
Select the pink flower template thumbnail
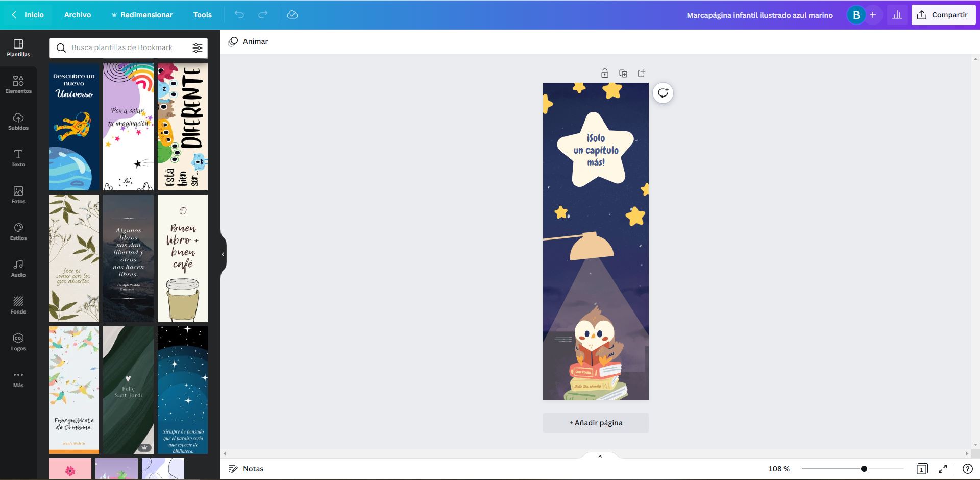[70, 469]
